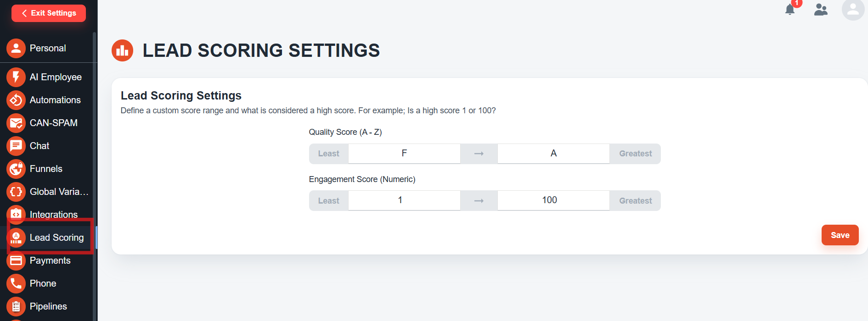The image size is (868, 321).
Task: Click the Funnels icon in sidebar
Action: [x=16, y=169]
